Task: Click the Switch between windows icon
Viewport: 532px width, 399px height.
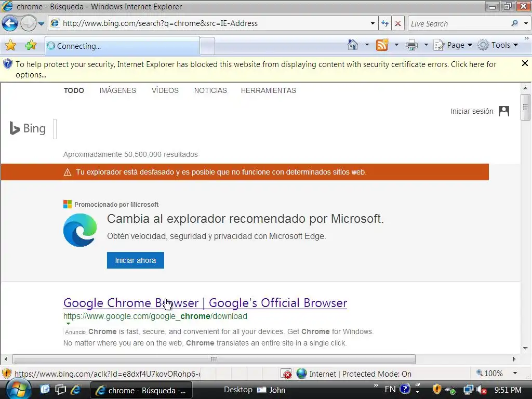Action: click(x=60, y=389)
